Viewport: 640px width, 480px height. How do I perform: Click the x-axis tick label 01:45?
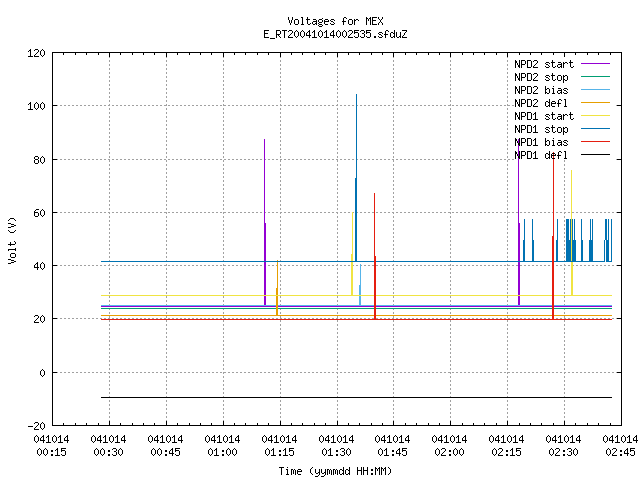[x=392, y=452]
